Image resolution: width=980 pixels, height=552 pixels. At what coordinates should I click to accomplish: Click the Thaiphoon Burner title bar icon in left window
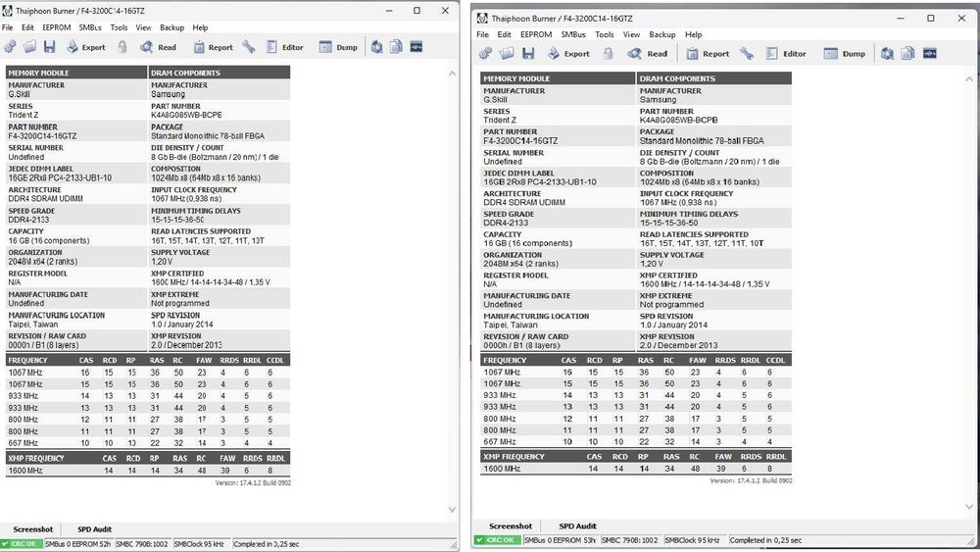pyautogui.click(x=8, y=11)
